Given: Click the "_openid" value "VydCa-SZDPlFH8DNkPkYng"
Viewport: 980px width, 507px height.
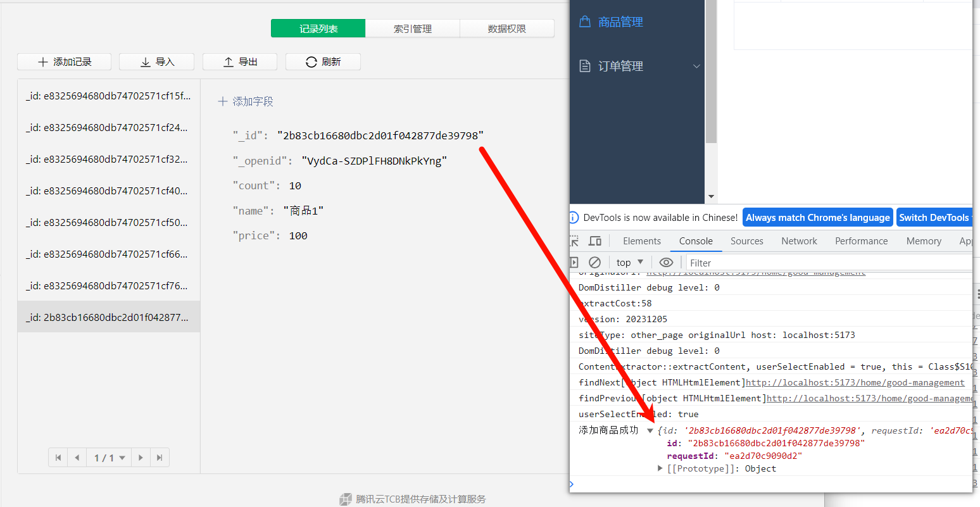Looking at the screenshot, I should click(374, 161).
